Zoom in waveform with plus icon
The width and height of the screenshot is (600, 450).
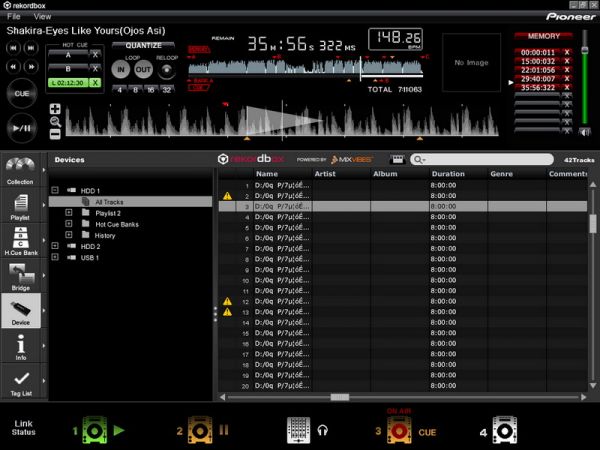55,109
